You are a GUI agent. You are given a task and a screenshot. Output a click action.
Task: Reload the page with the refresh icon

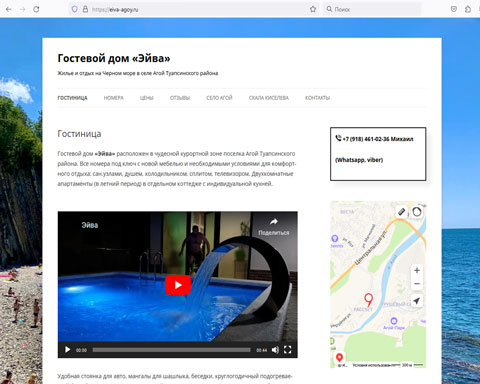click(x=36, y=9)
